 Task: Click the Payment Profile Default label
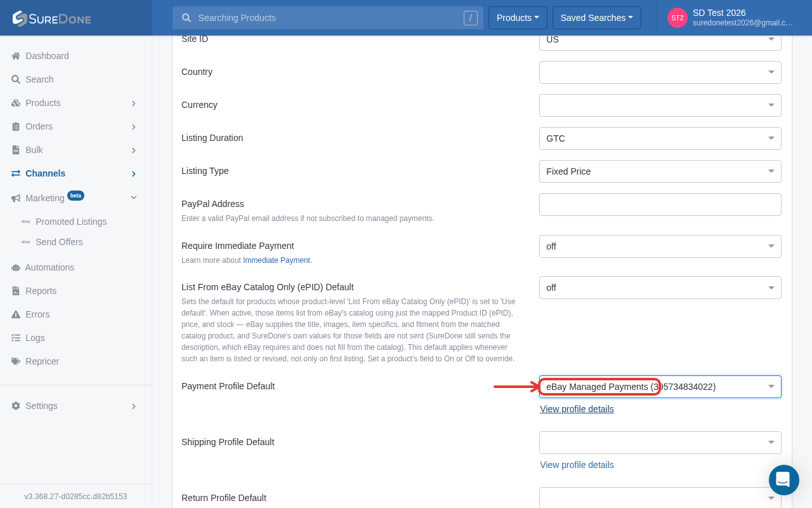click(228, 386)
